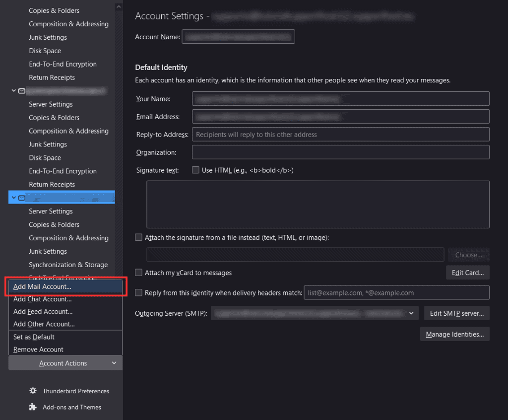This screenshot has height=420, width=508.
Task: Collapse the highlighted account tree
Action: (x=13, y=198)
